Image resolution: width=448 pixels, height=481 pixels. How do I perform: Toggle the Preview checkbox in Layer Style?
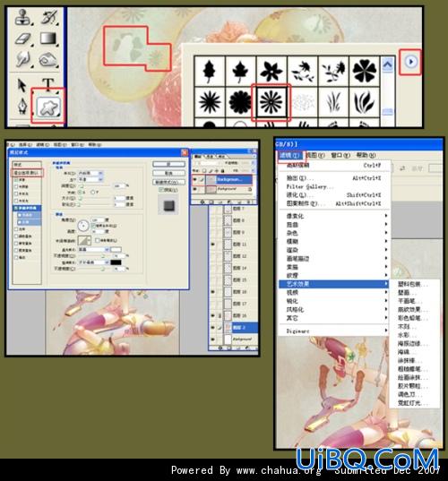pyautogui.click(x=160, y=190)
